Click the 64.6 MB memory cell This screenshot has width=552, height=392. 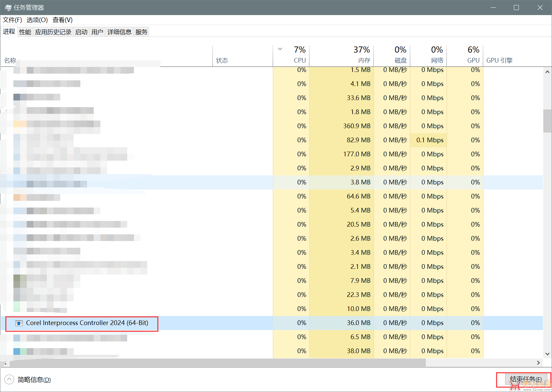(x=341, y=197)
